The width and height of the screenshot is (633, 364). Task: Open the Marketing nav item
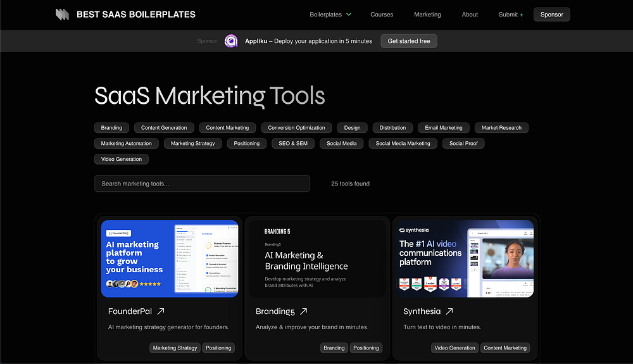pos(427,15)
